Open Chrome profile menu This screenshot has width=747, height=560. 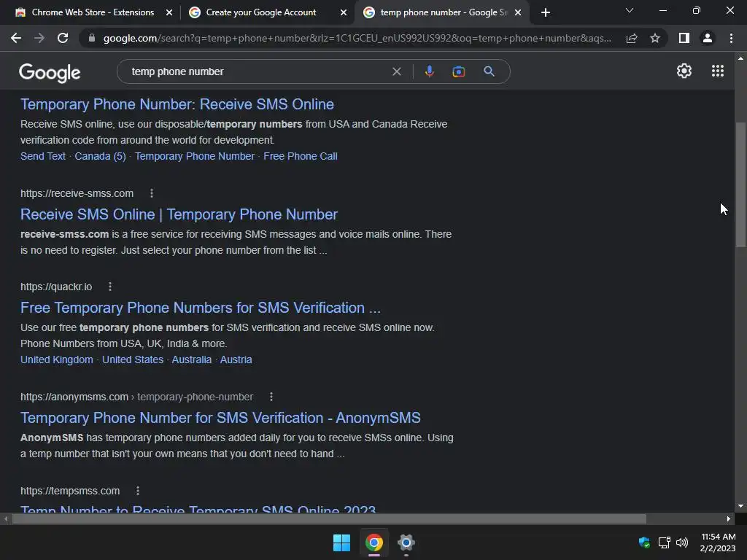(708, 38)
